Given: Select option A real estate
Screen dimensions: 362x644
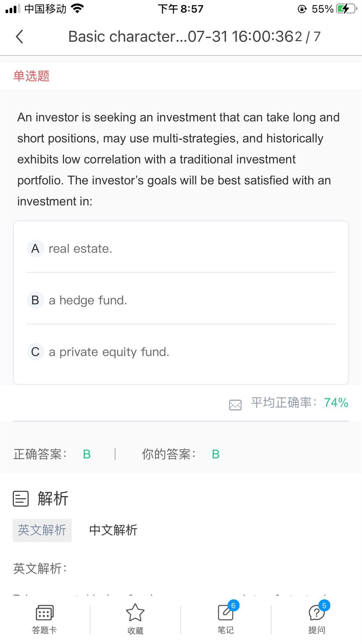Looking at the screenshot, I should tap(80, 249).
